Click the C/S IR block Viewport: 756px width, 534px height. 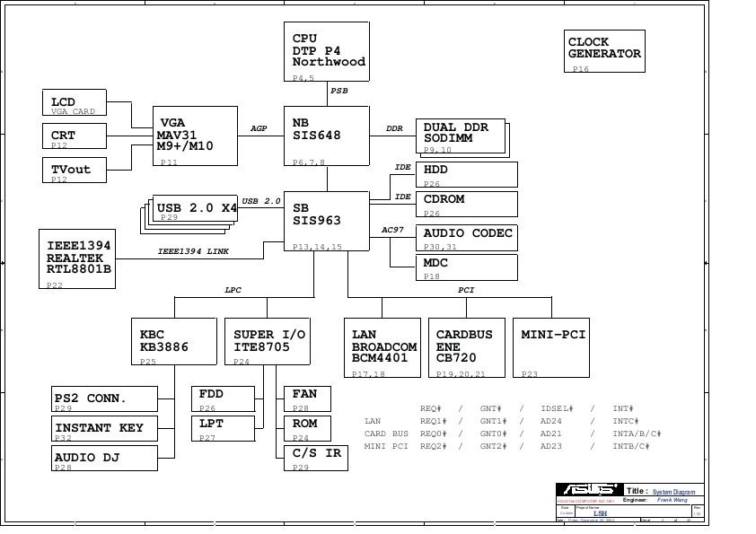point(316,459)
